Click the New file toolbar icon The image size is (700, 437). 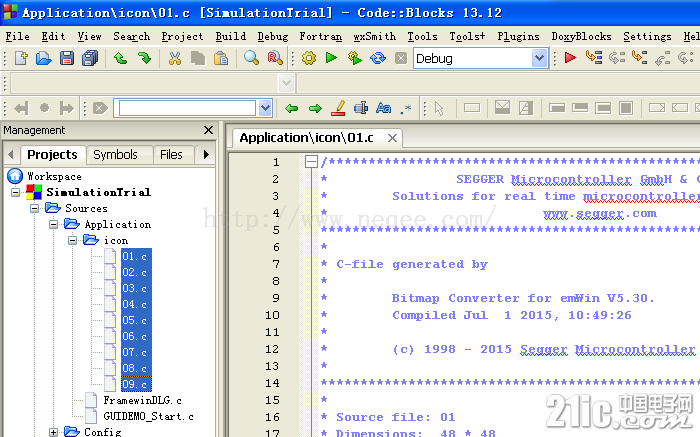pos(21,58)
